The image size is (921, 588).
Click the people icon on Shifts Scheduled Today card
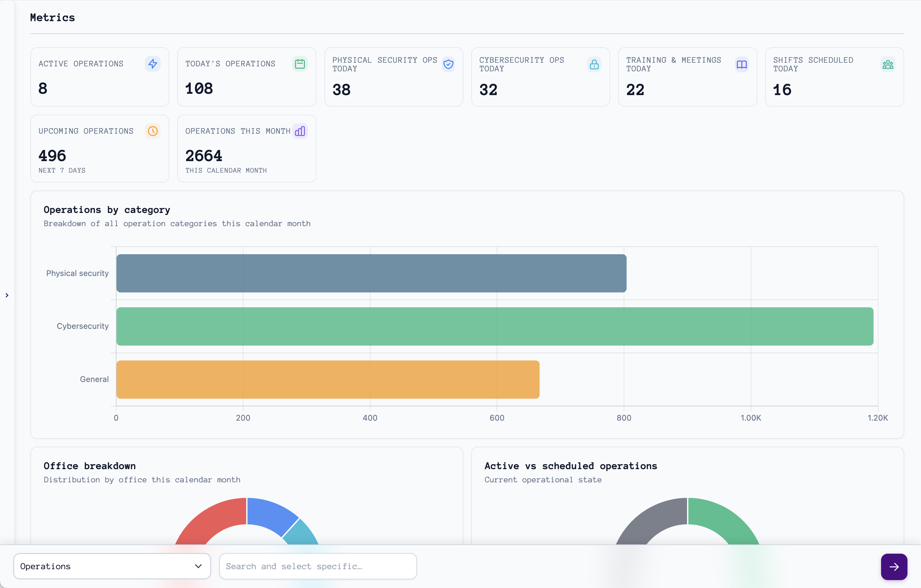tap(888, 64)
